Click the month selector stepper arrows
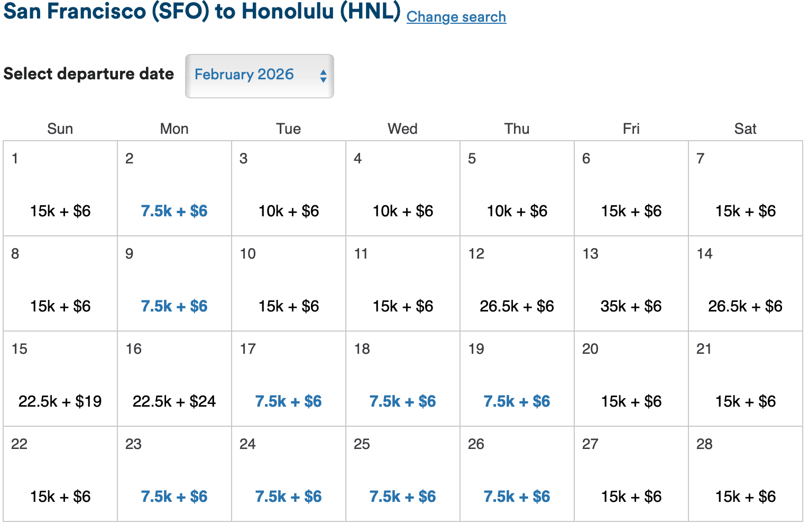809x532 pixels. (x=323, y=76)
